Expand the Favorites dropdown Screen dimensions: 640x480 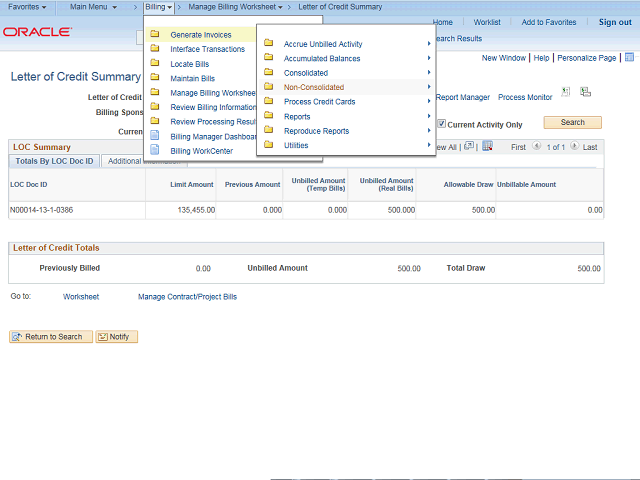[27, 7]
